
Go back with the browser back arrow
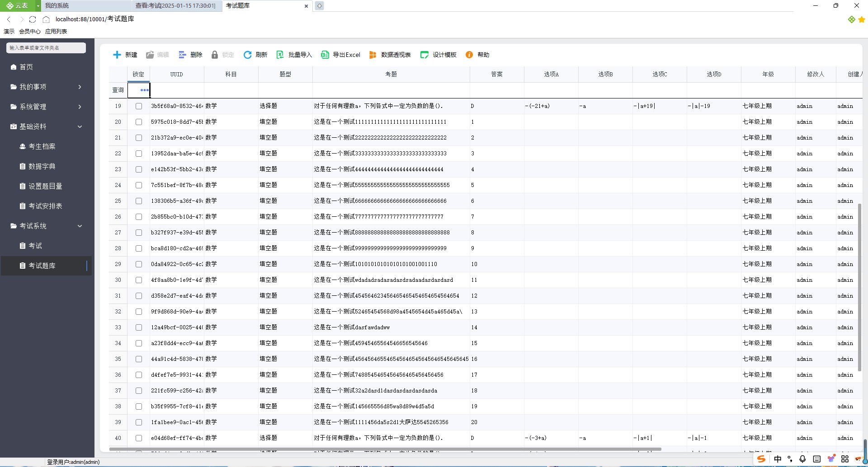9,19
